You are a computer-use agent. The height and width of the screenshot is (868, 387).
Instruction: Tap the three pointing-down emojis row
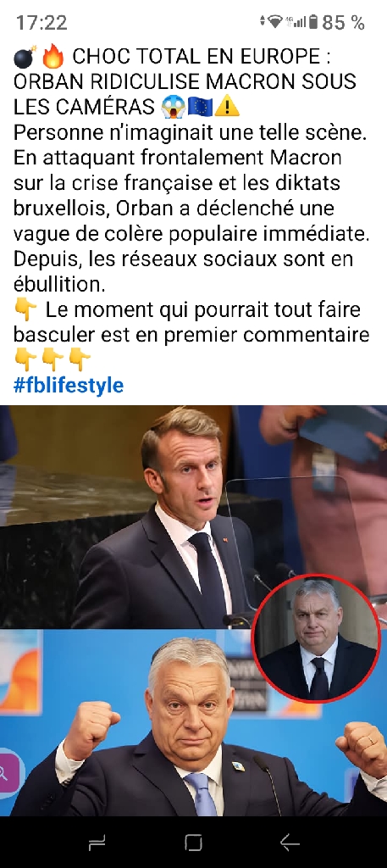click(52, 359)
